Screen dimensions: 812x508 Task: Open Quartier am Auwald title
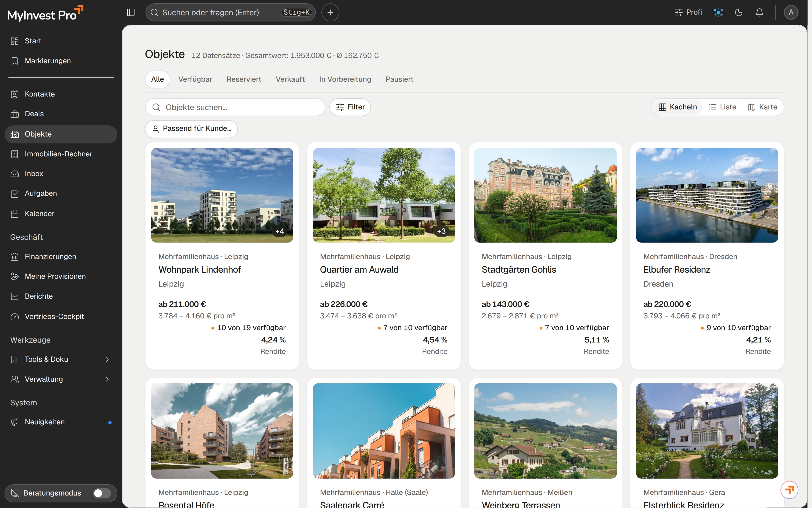click(359, 269)
